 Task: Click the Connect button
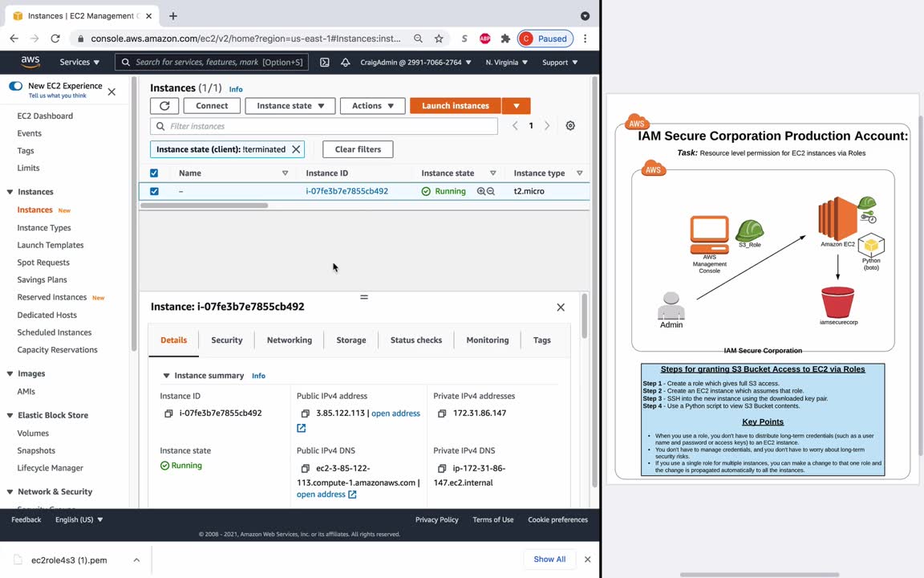click(x=212, y=106)
